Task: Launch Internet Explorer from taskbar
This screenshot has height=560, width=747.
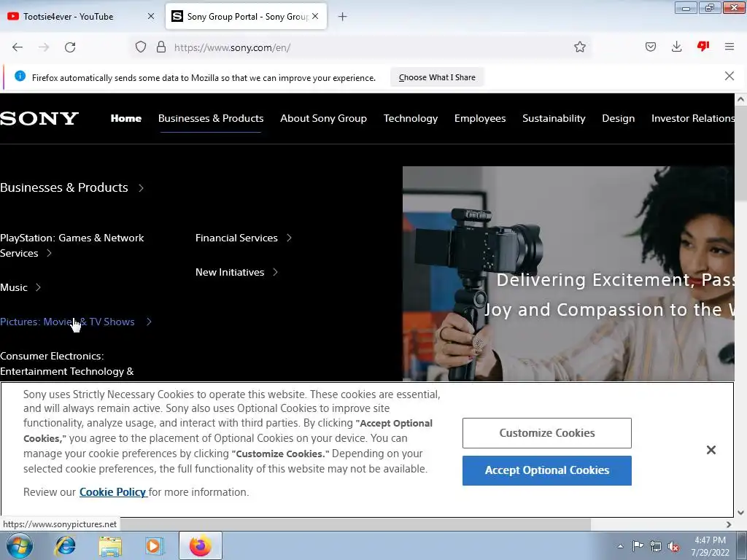Action: [x=65, y=545]
